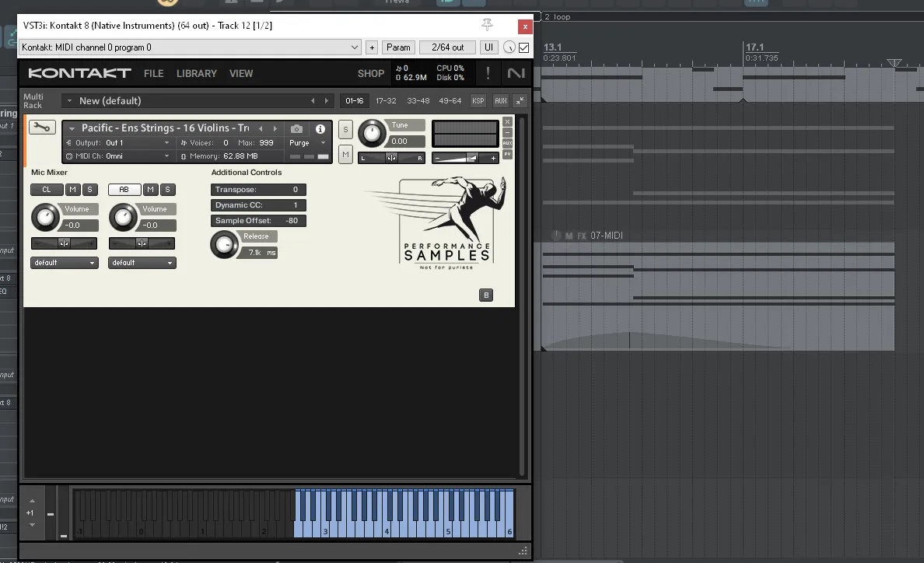
Task: Click the M mute icon on 07-MIDI track
Action: pos(569,236)
